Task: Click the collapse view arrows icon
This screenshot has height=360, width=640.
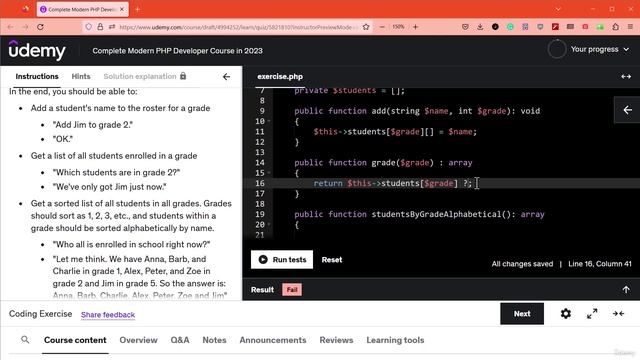Action: [618, 313]
